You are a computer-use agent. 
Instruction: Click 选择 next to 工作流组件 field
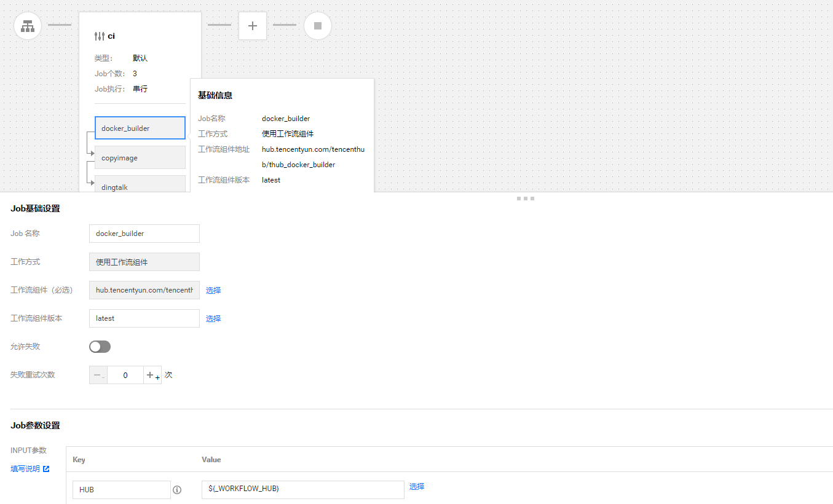pyautogui.click(x=213, y=290)
